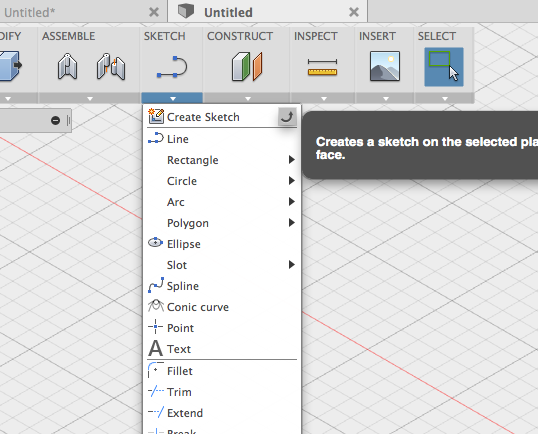Click the Trim icon in the menu
538x434 pixels.
156,391
